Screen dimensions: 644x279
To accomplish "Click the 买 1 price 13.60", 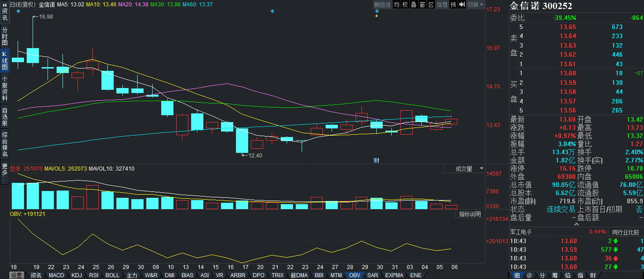I will 568,73.
